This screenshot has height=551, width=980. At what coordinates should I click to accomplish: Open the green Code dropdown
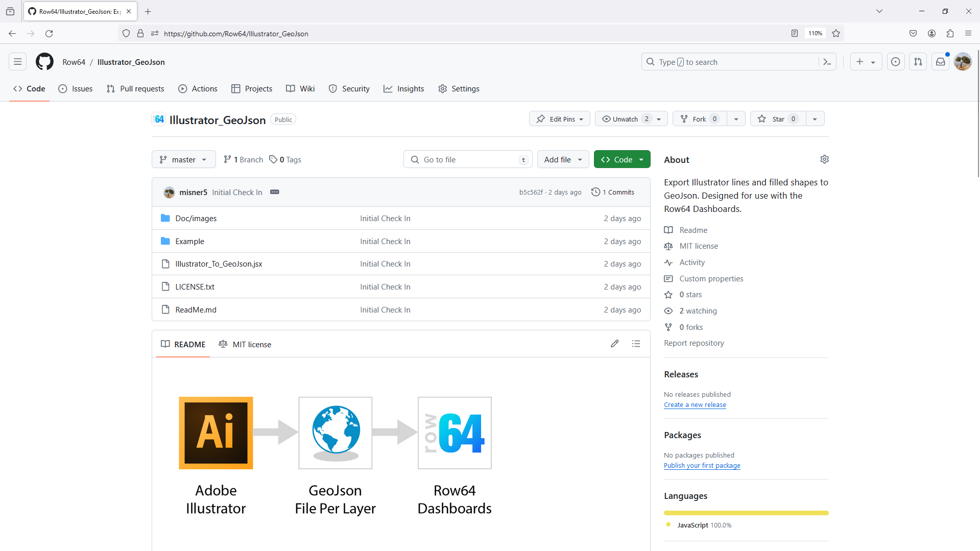(622, 159)
